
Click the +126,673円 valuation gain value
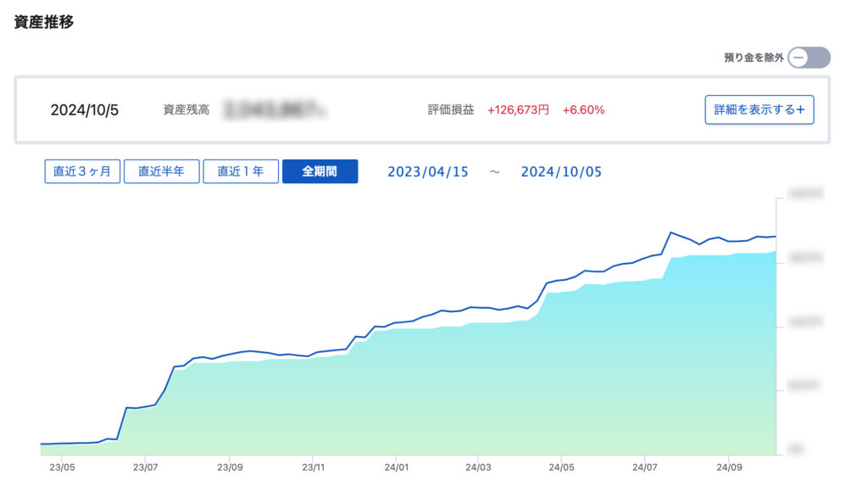(518, 110)
